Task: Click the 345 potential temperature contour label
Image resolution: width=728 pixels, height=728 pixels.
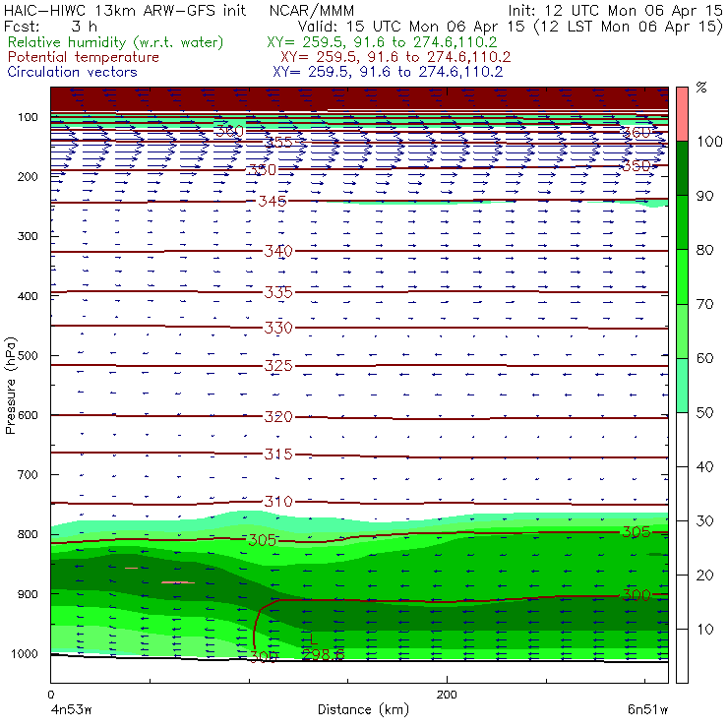Action: pyautogui.click(x=273, y=201)
